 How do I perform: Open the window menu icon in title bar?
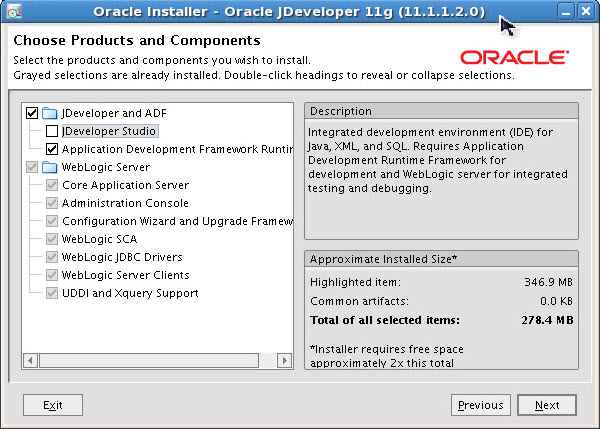tap(13, 12)
